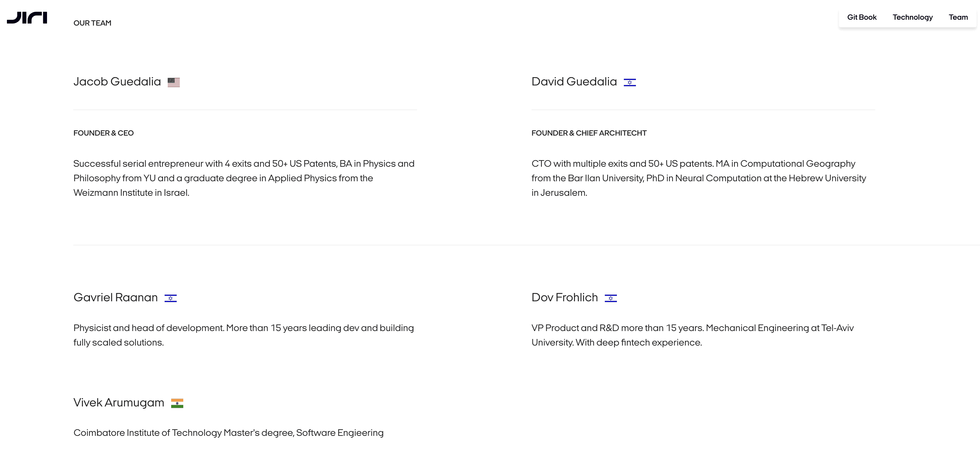Click the Israel flag beside David Guedalia

(630, 82)
